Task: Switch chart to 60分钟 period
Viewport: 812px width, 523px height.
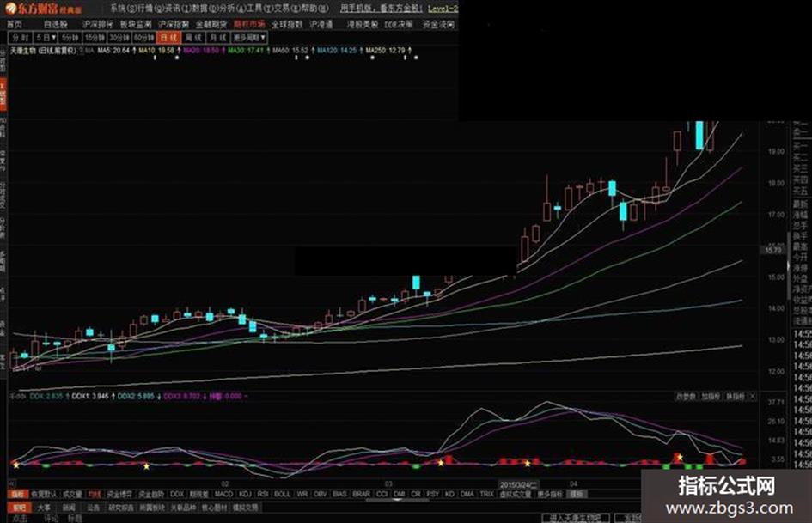Action: (144, 38)
